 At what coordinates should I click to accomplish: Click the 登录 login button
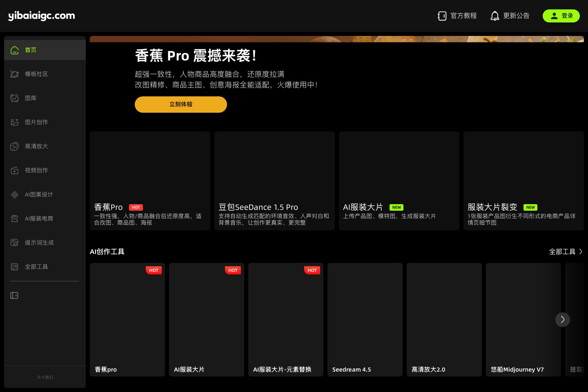(x=561, y=16)
